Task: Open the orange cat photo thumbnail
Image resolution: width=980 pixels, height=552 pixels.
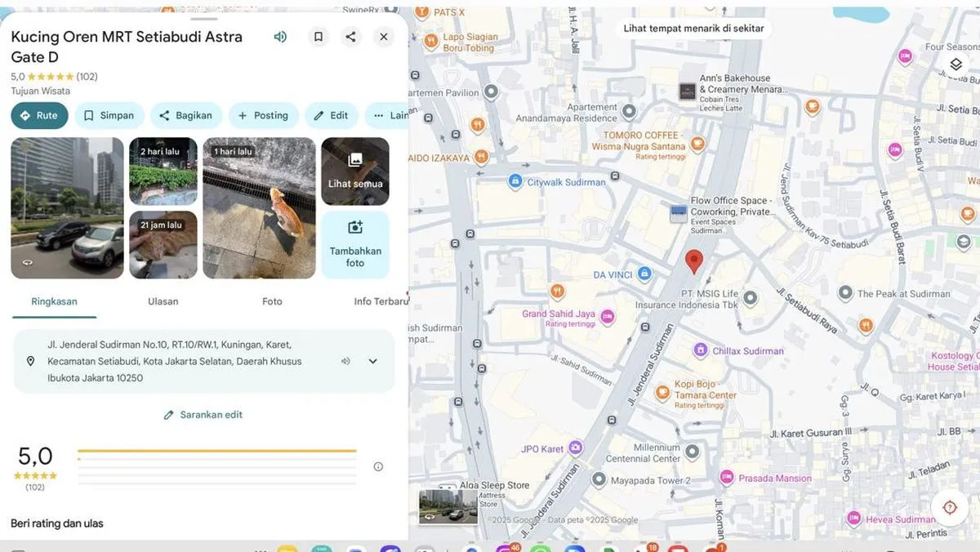Action: pyautogui.click(x=259, y=208)
